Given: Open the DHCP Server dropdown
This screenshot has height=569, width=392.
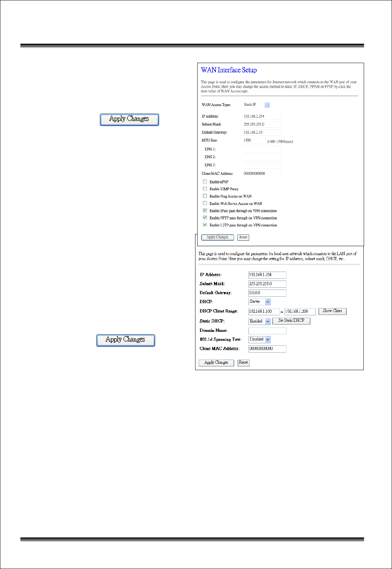Looking at the screenshot, I should 260,302.
